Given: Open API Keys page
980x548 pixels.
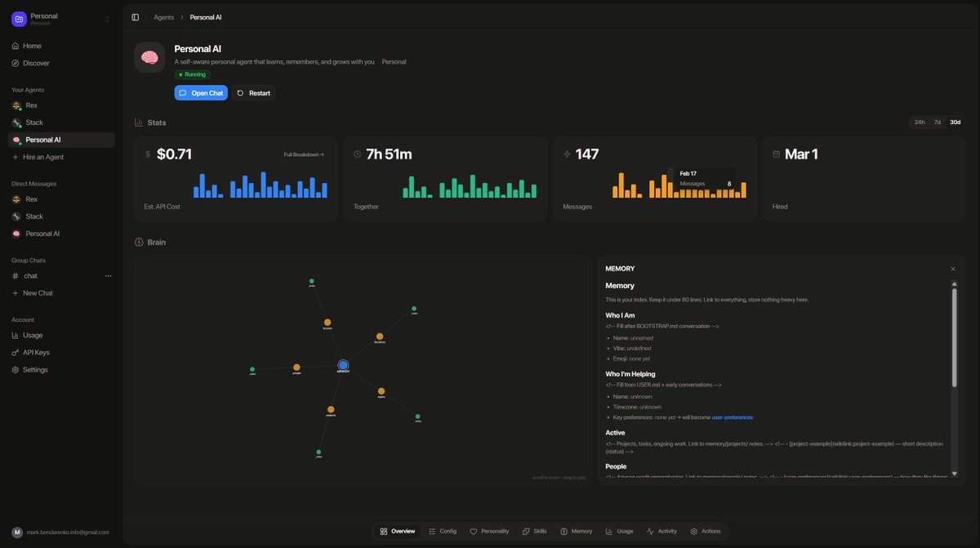Looking at the screenshot, I should [x=60, y=353].
